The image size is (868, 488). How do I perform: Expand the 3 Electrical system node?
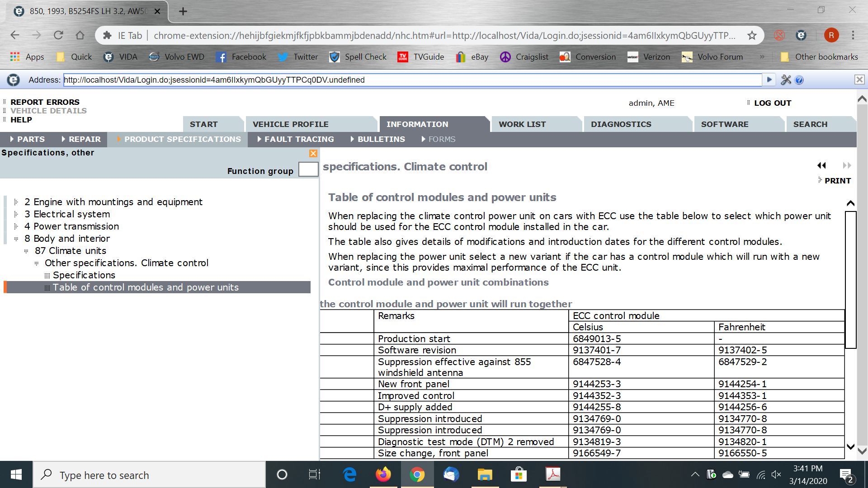tap(16, 214)
